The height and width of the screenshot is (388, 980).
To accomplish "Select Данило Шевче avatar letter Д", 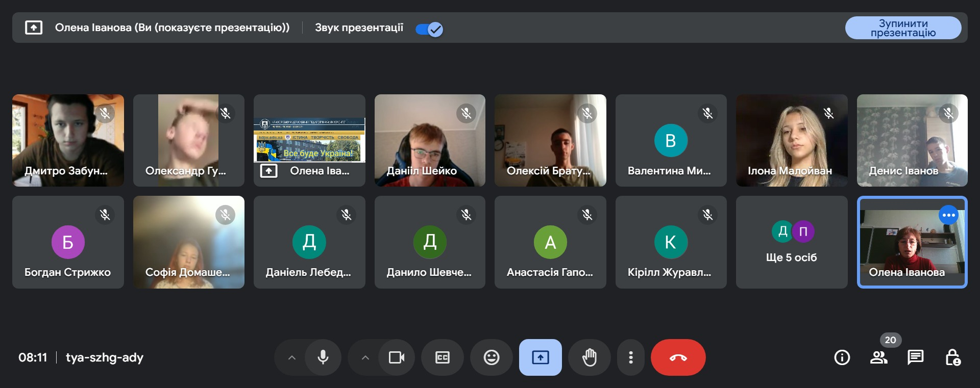I will click(430, 242).
